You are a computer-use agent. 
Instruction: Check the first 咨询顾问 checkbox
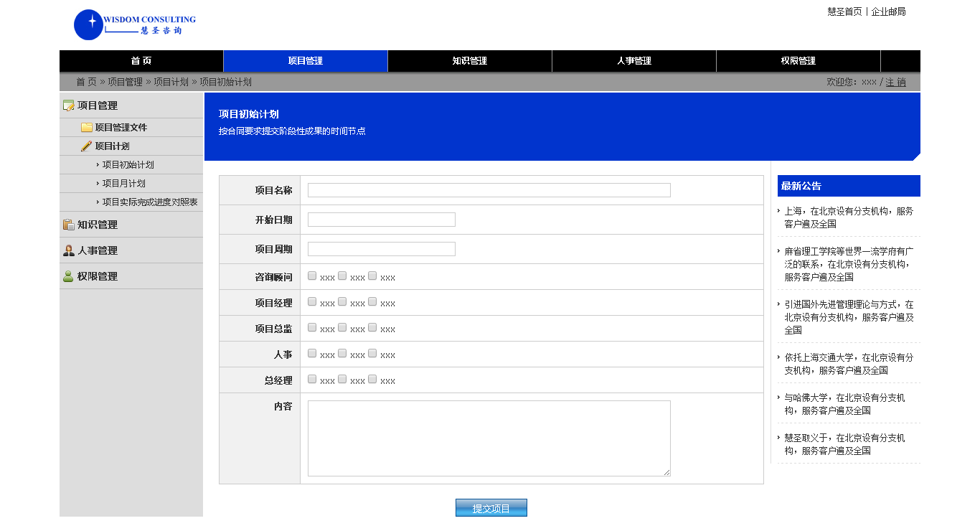[312, 276]
